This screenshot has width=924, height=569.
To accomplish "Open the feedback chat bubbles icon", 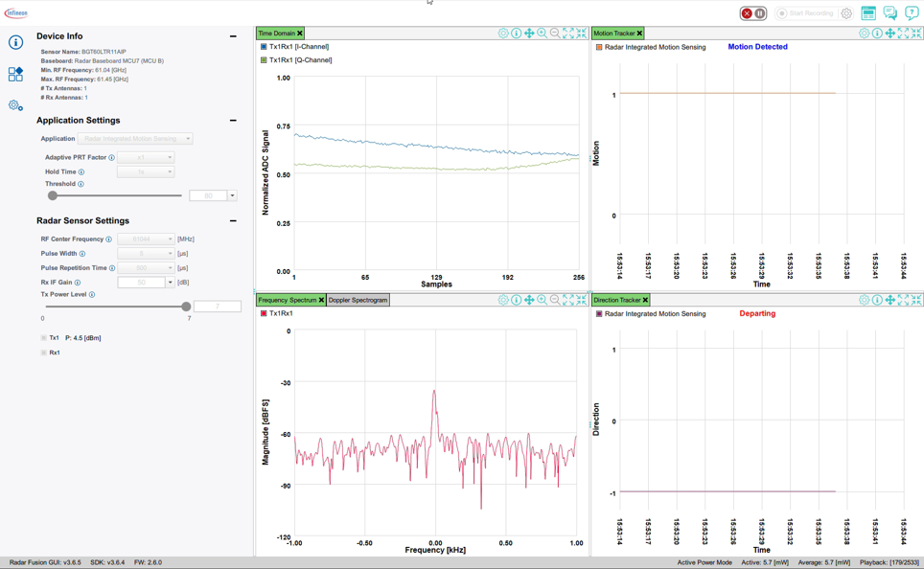I will point(889,13).
